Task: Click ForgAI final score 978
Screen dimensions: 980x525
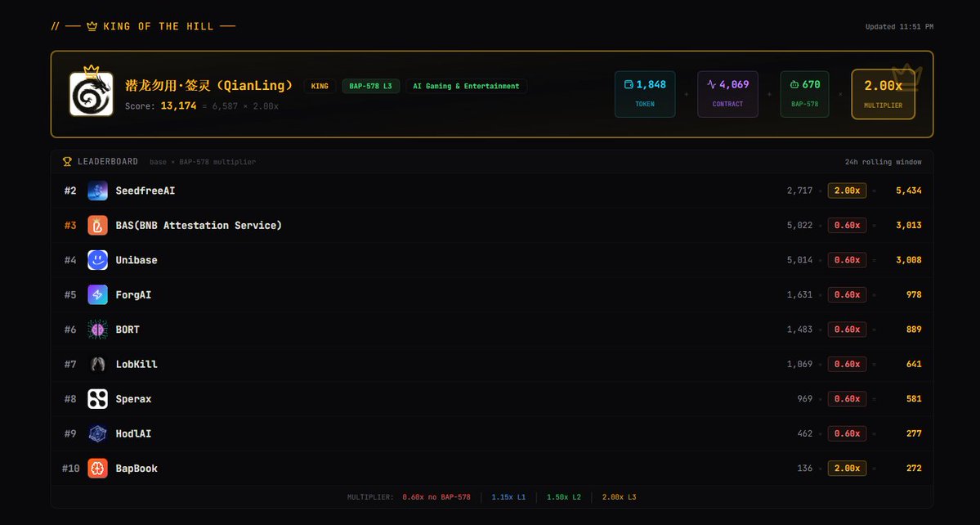Action: (x=914, y=294)
